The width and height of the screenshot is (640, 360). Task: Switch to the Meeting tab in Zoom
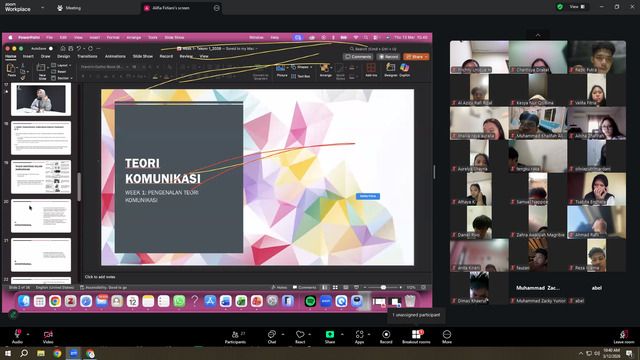[x=69, y=8]
